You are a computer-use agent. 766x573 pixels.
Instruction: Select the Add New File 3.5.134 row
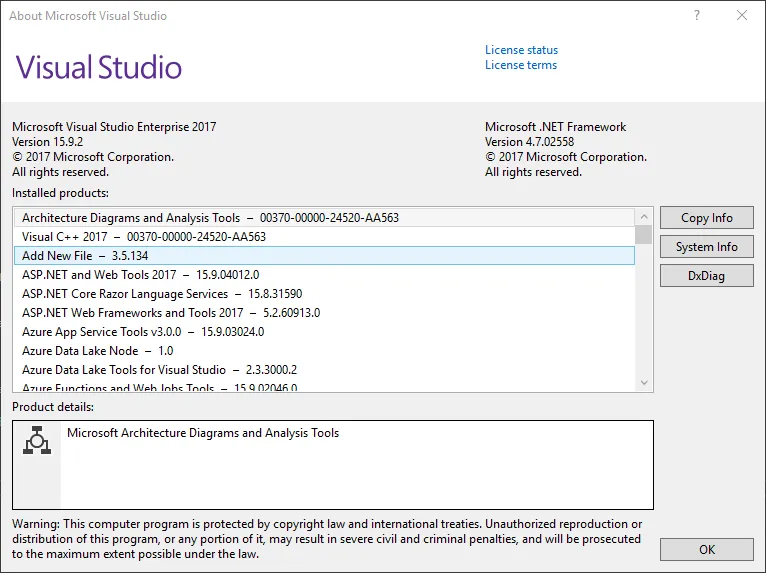pyautogui.click(x=324, y=255)
